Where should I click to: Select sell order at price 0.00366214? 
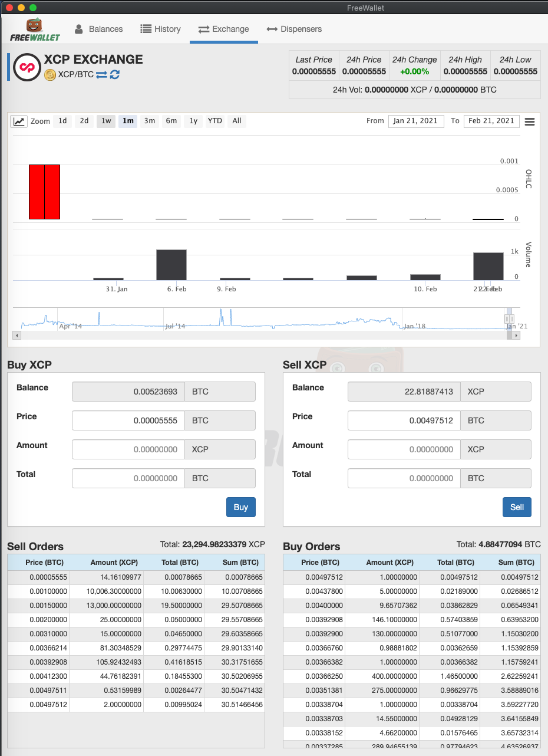[136, 648]
